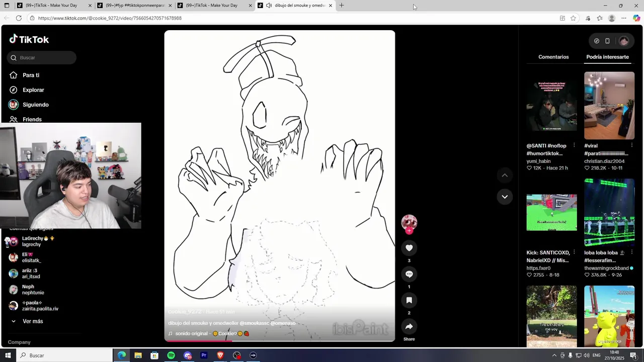Save the video with the bookmark icon
This screenshot has height=362, width=644.
click(409, 300)
